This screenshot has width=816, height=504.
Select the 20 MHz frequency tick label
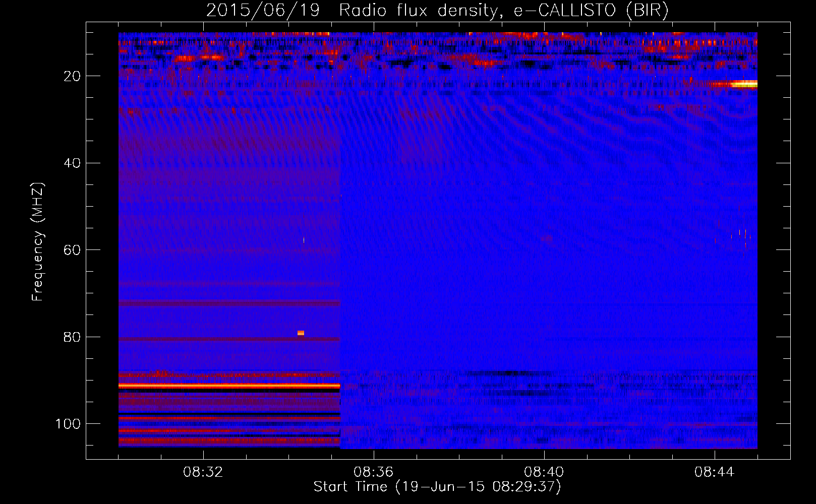[72, 76]
